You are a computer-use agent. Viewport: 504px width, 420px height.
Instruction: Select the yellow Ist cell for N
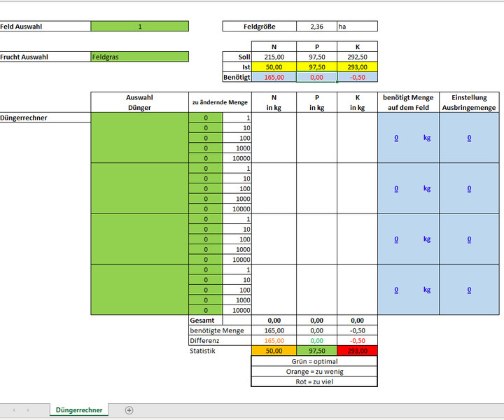coord(274,67)
